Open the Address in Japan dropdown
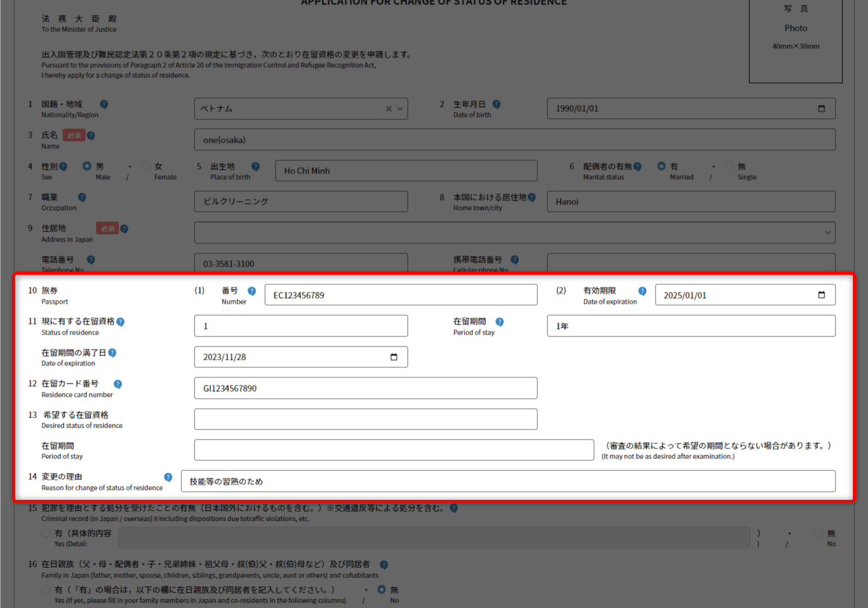This screenshot has height=608, width=868. 827,233
